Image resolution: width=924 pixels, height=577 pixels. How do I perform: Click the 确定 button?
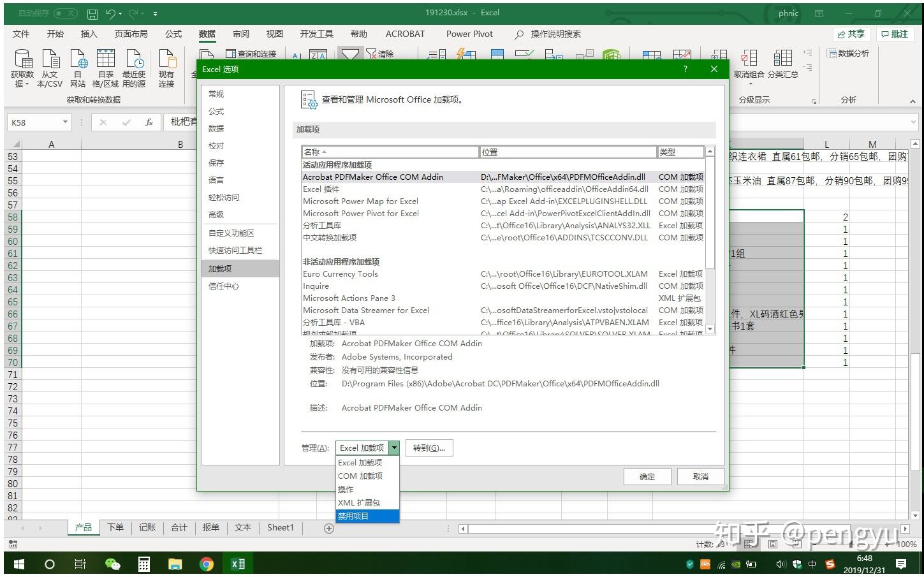click(x=647, y=476)
